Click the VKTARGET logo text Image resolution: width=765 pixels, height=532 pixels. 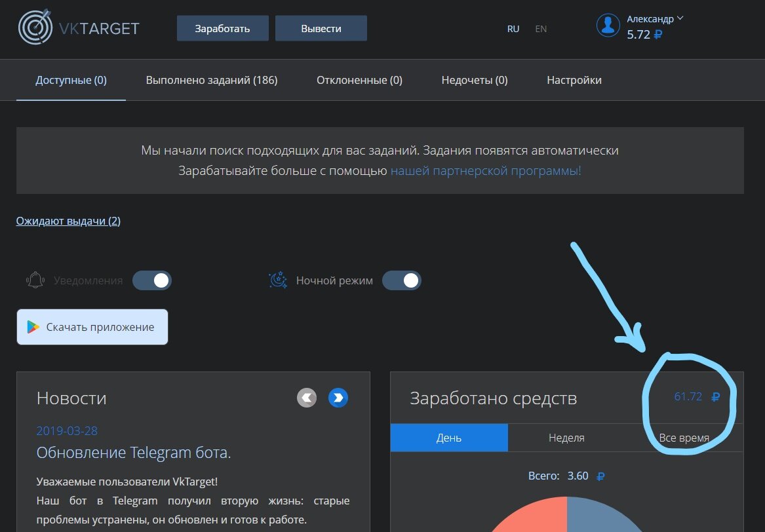[x=99, y=29]
